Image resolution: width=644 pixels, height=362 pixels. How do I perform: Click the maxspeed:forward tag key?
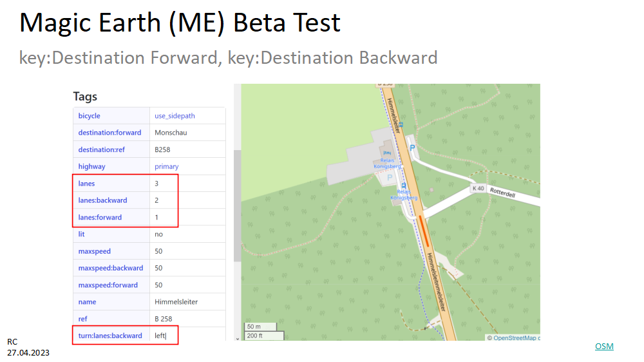coord(106,285)
